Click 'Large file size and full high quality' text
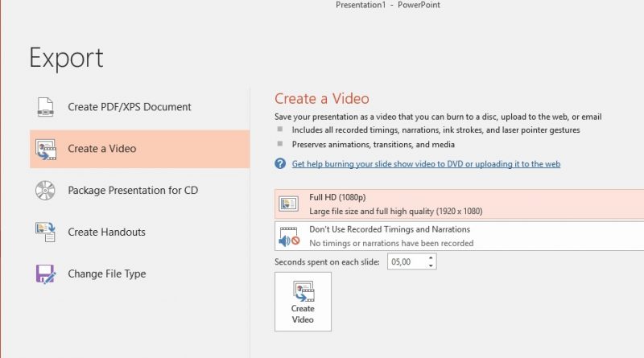 [x=395, y=212]
